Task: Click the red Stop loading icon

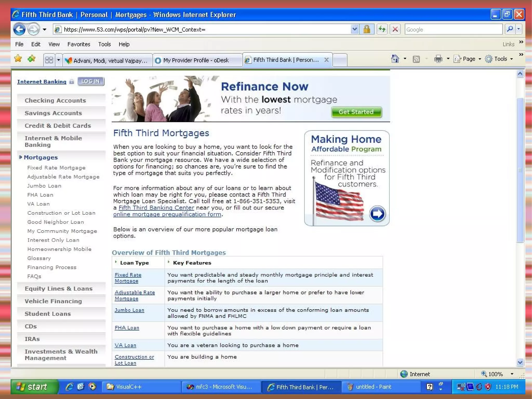Action: (395, 29)
